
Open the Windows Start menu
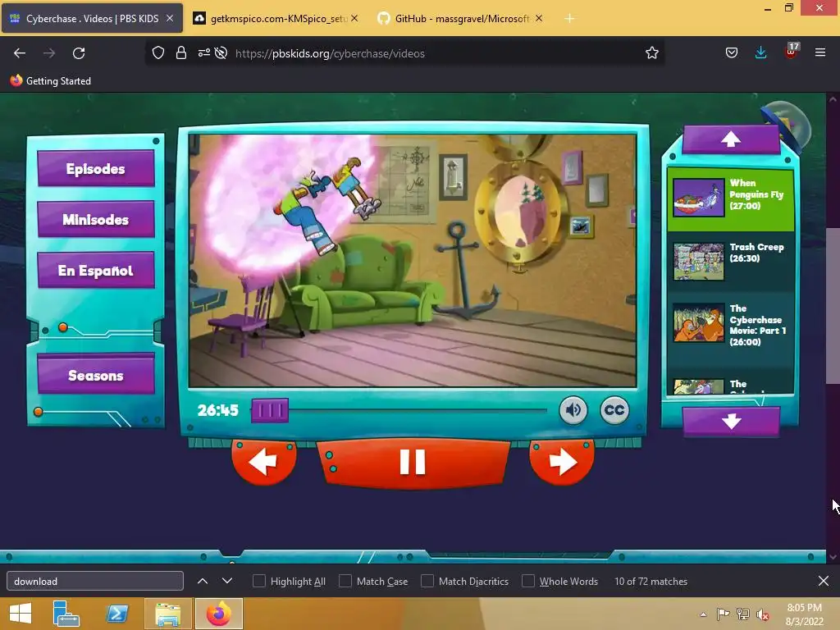21,614
